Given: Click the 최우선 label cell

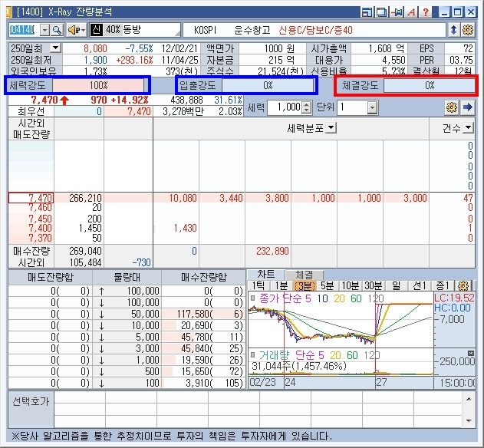Looking at the screenshot, I should 31,111.
